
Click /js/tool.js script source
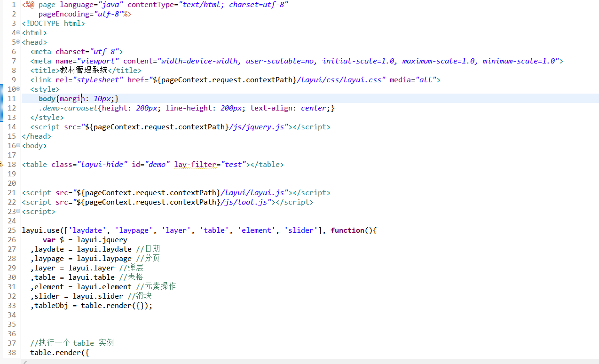244,202
